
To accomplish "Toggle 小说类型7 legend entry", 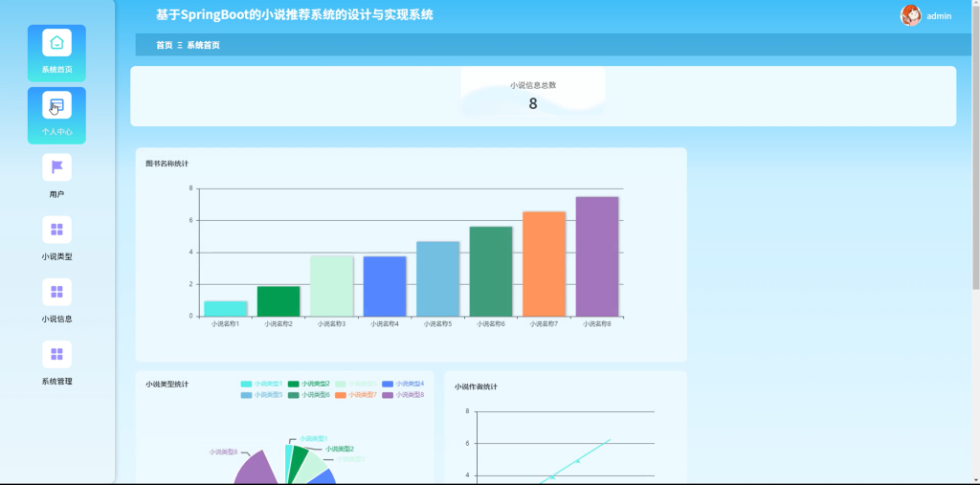I will click(356, 395).
